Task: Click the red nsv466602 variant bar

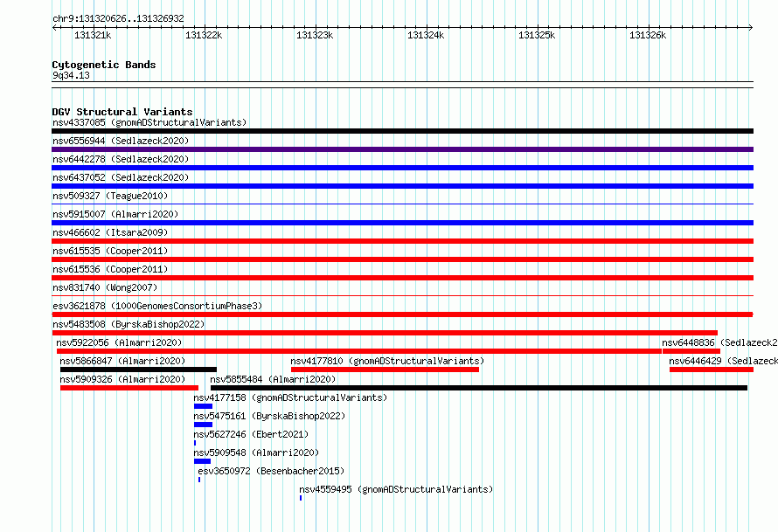Action: [402, 241]
